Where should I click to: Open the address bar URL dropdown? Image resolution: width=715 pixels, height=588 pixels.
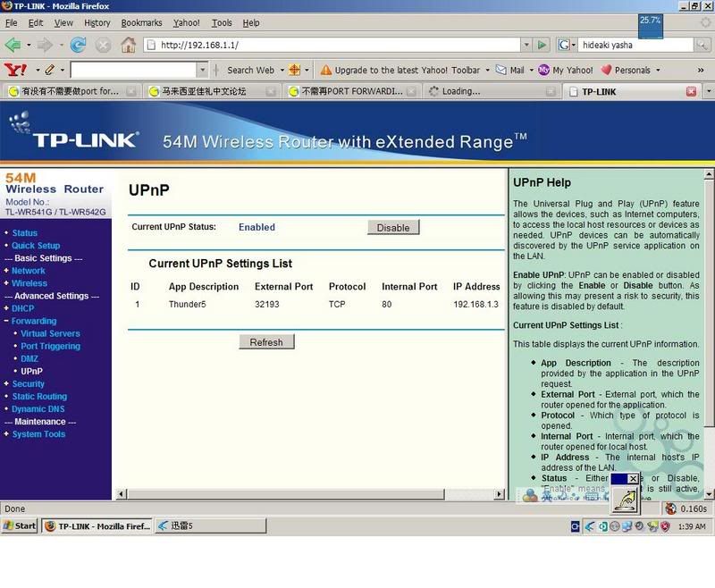click(526, 45)
